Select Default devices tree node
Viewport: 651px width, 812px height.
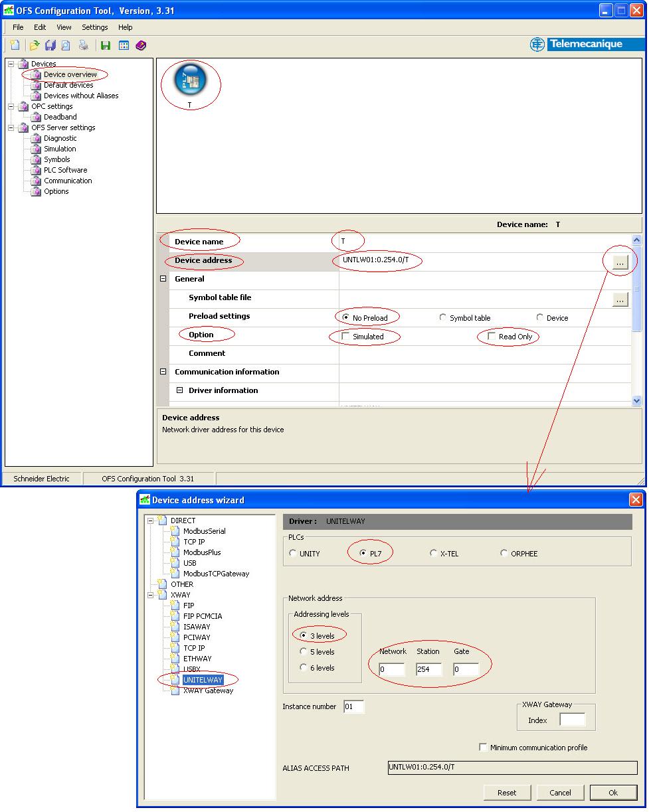click(68, 85)
